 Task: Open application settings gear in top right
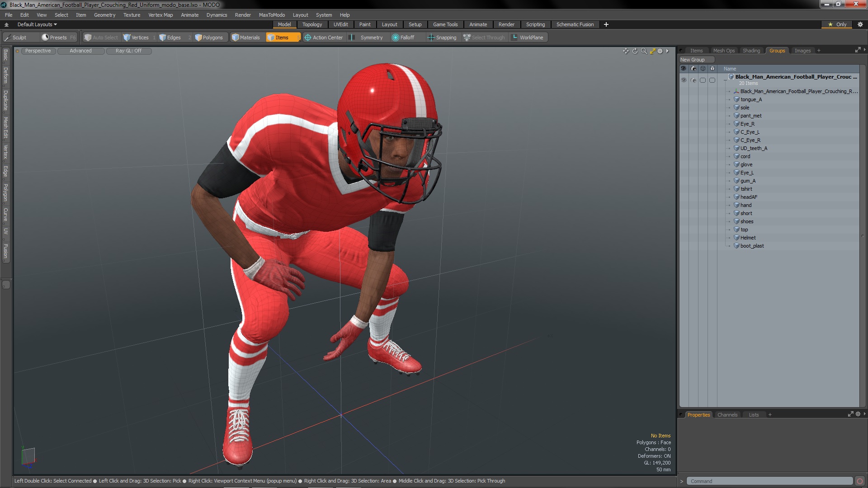click(860, 24)
